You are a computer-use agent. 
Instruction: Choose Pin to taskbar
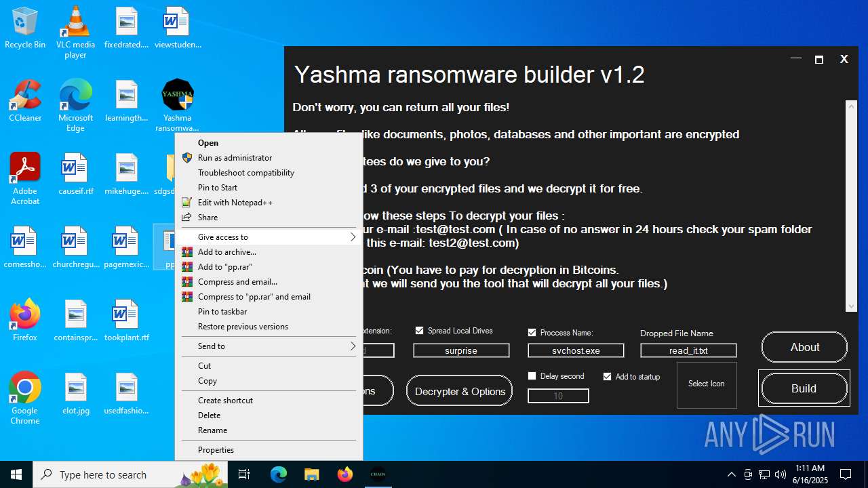click(x=269, y=312)
